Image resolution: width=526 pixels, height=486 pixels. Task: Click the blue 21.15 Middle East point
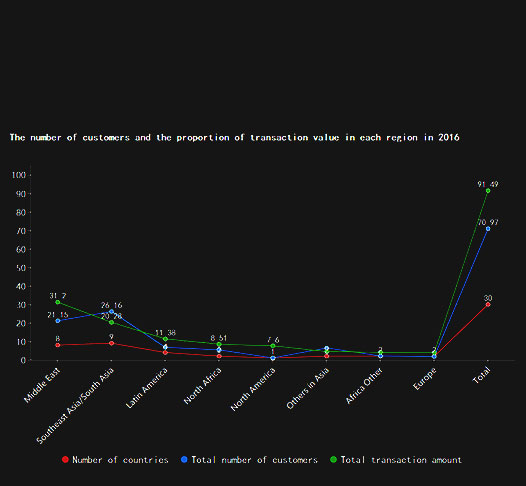coord(58,321)
